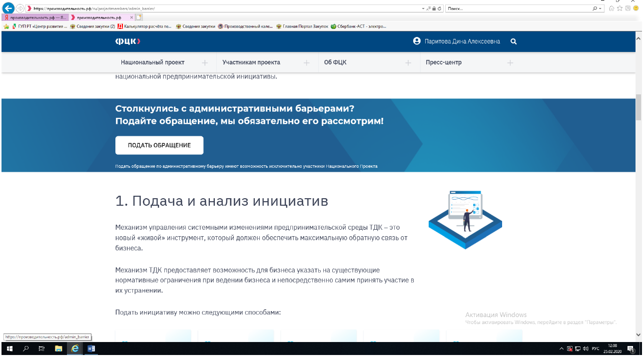
Task: Expand the Участникам проекта menu plus
Action: 307,63
